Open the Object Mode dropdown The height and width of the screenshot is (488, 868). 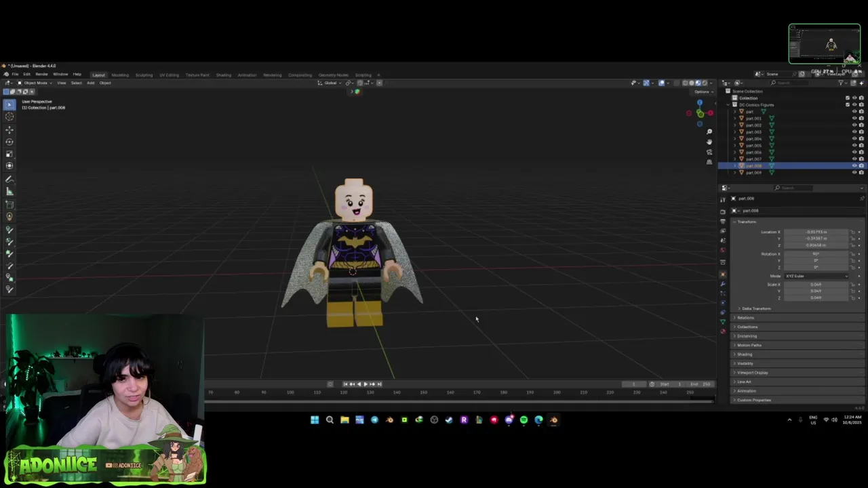pyautogui.click(x=35, y=83)
